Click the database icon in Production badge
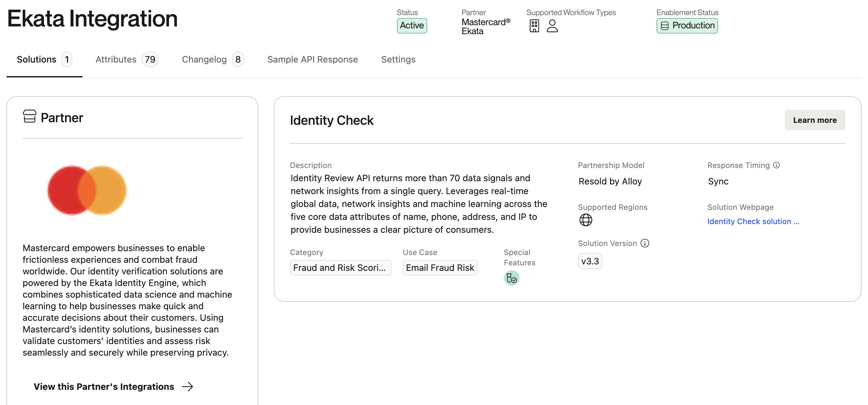Screen dimensions: 868x405 665,26
